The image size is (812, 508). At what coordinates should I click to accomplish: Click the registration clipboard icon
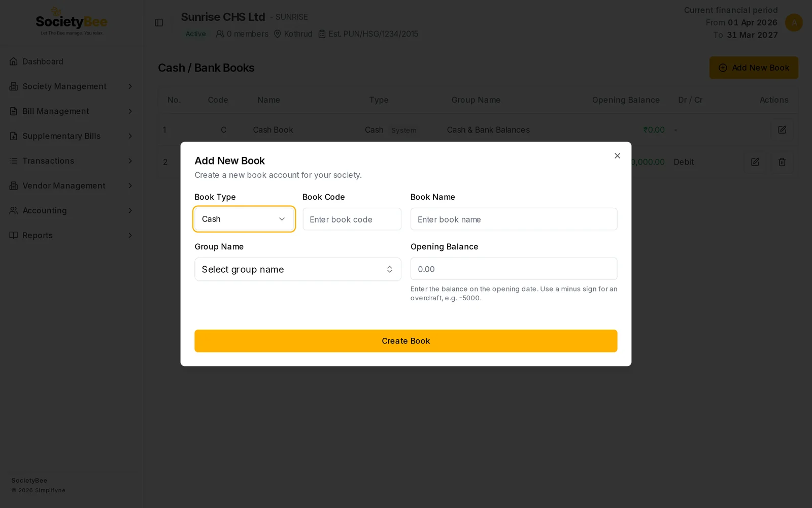322,34
